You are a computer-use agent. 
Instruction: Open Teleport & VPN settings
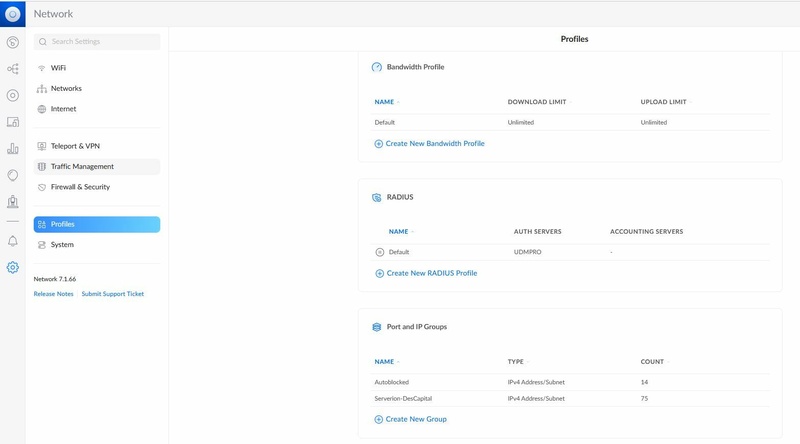[97, 146]
